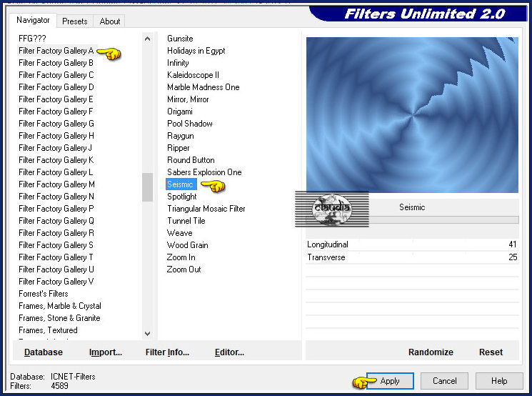
Task: Choose Sabers Explosion One filter
Action: [x=204, y=172]
